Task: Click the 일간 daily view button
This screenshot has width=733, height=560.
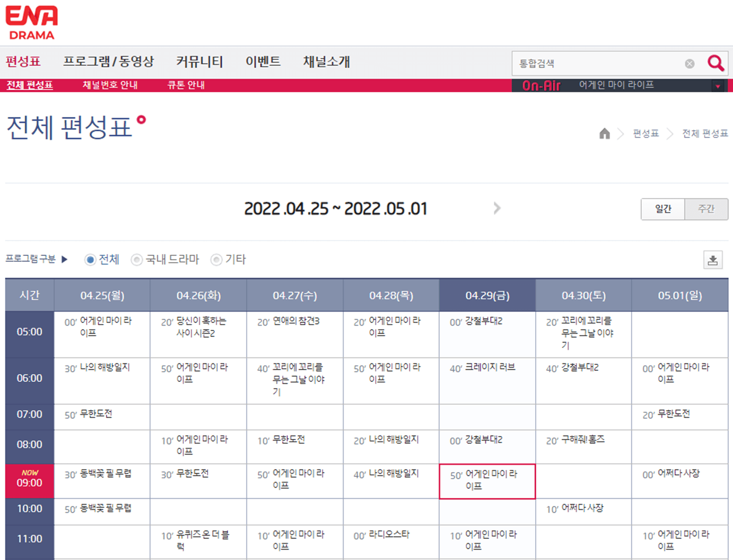Action: point(663,209)
